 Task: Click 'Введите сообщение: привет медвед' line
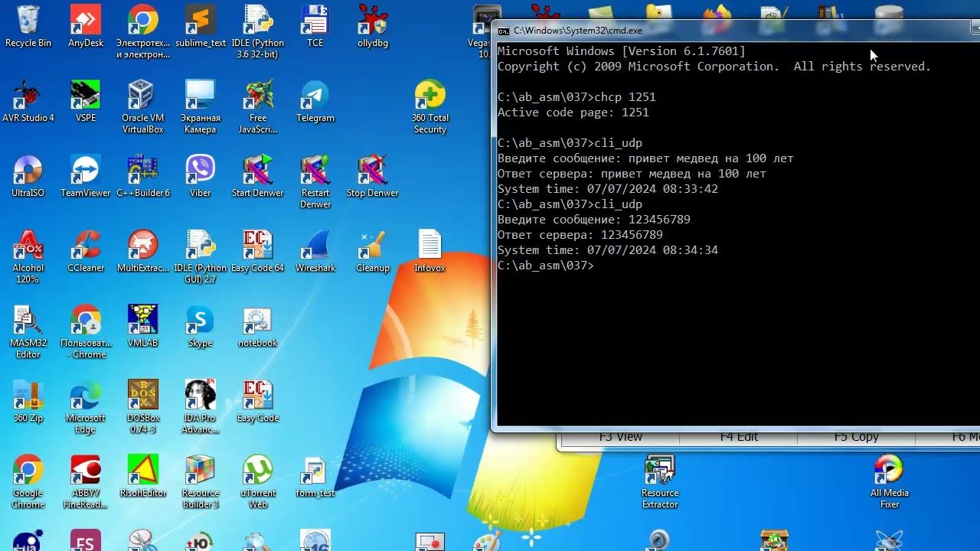pos(645,158)
